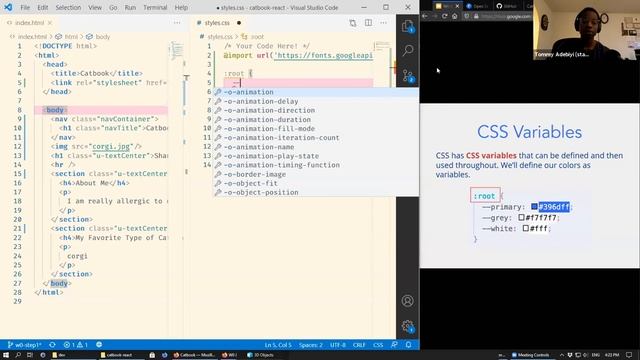
Task: Select the -o-animation-duration suggestion
Action: click(x=316, y=120)
